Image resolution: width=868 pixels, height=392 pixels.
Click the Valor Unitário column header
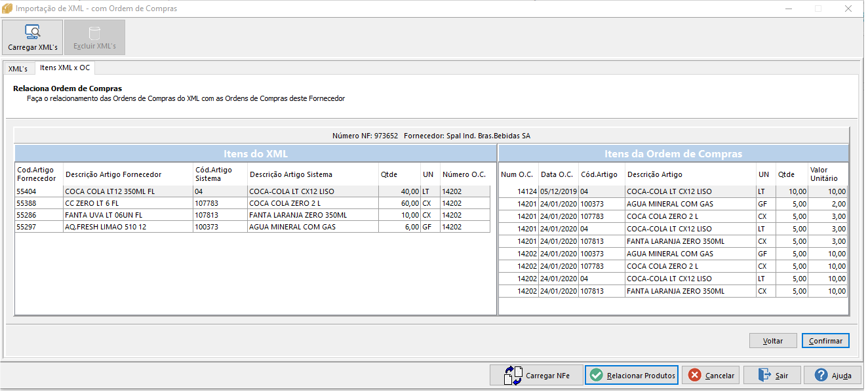click(x=827, y=174)
